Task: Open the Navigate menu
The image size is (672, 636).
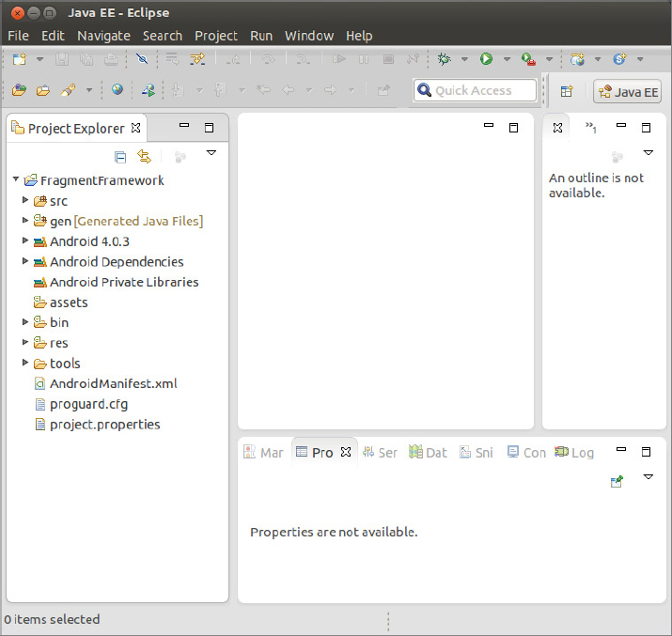Action: [x=103, y=36]
